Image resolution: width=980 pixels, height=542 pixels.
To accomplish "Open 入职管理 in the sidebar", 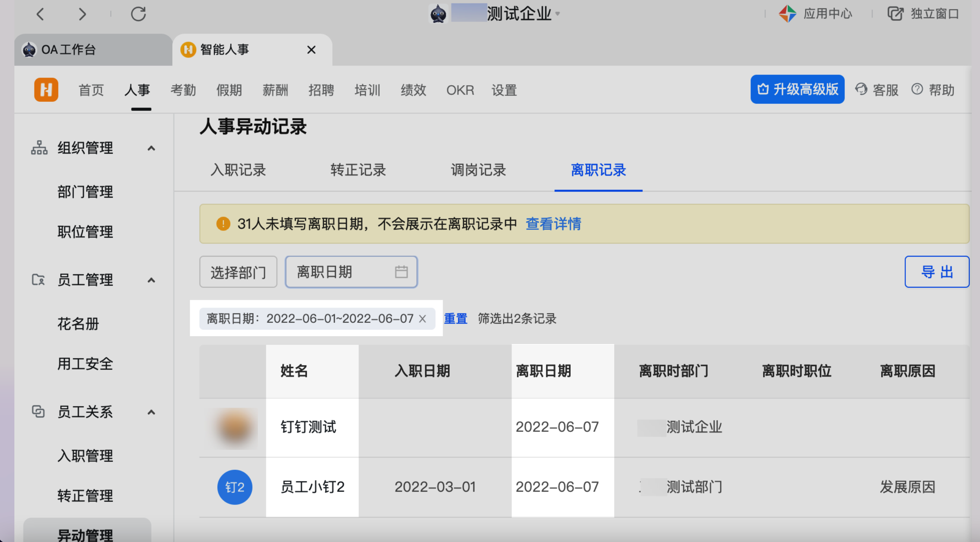I will (x=85, y=456).
